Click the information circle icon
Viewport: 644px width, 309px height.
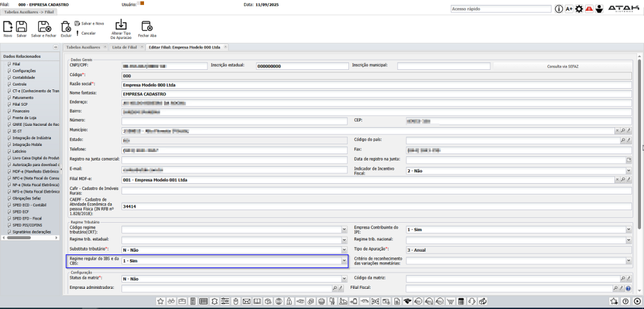coord(558,9)
